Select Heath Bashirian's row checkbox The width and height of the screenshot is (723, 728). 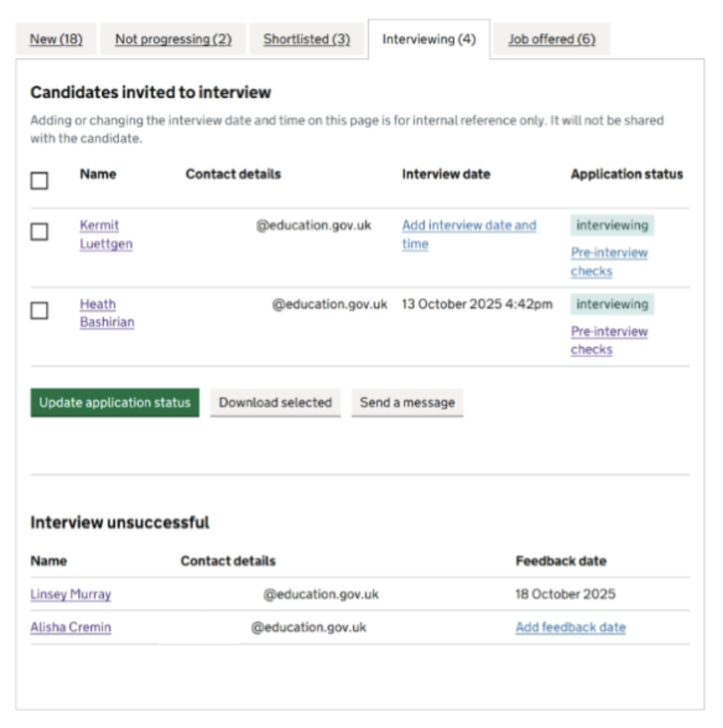click(x=39, y=310)
